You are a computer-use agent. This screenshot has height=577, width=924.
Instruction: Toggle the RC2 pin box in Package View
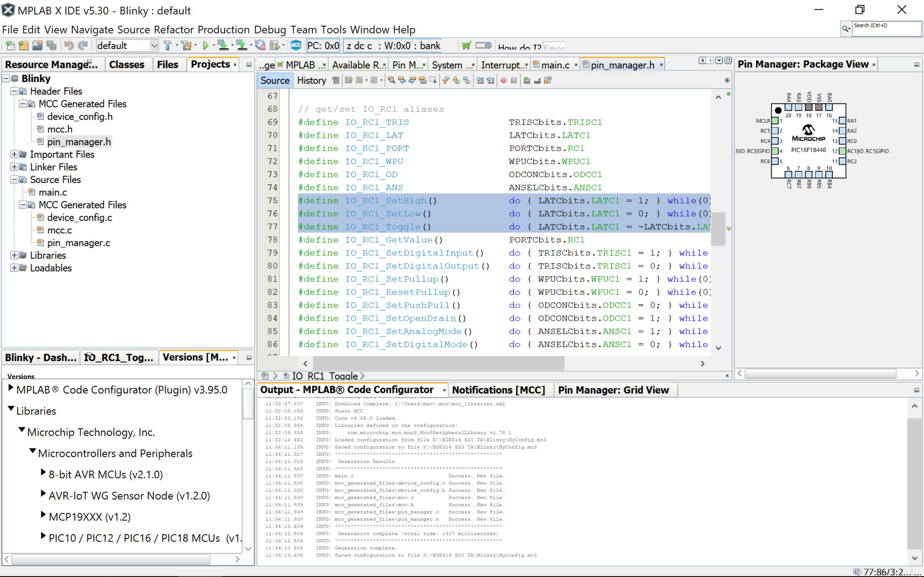click(x=842, y=161)
